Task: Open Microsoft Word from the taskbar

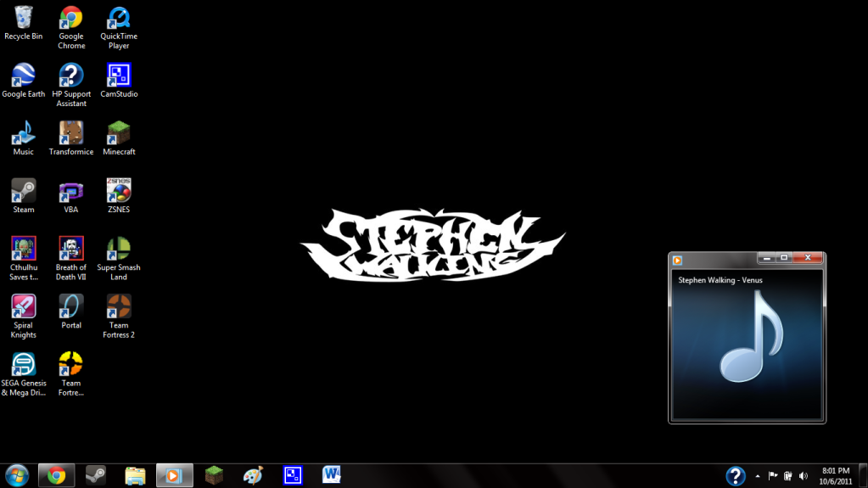Action: pyautogui.click(x=332, y=474)
